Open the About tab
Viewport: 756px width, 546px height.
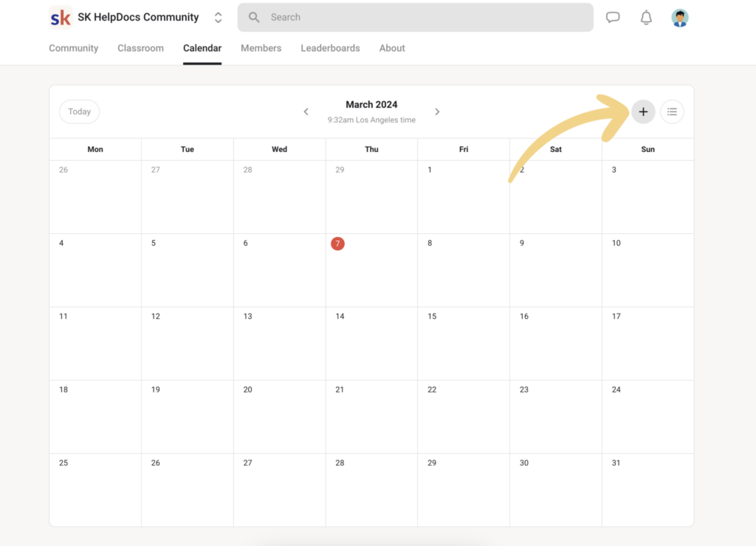[x=392, y=48]
